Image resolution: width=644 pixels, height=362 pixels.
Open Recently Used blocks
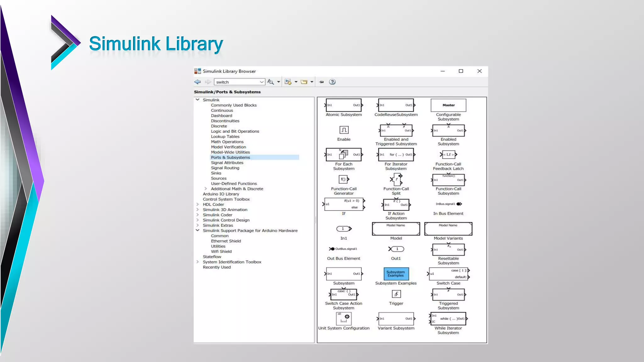(217, 267)
